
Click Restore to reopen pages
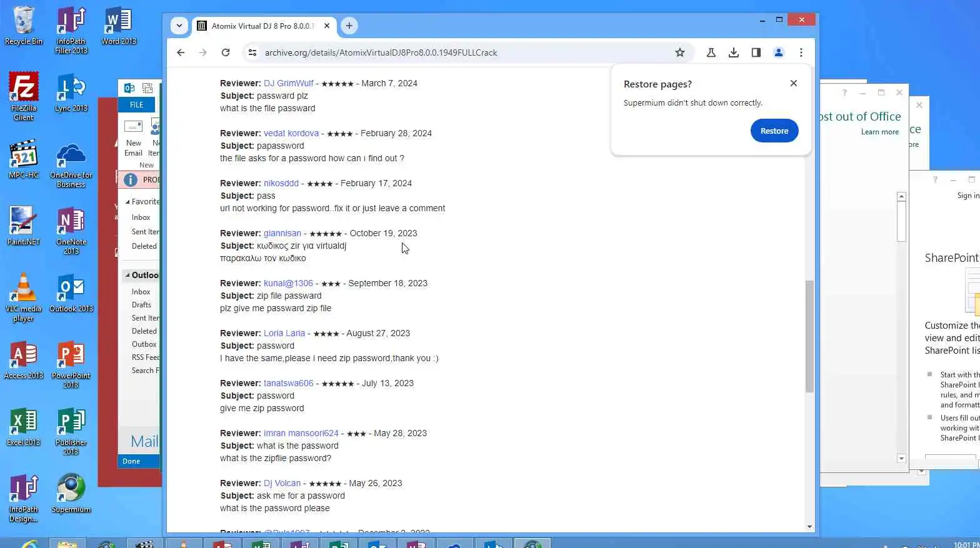(x=774, y=131)
